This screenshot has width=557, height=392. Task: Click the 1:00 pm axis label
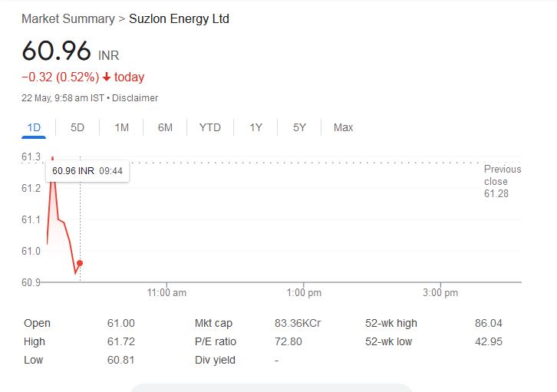coord(304,293)
